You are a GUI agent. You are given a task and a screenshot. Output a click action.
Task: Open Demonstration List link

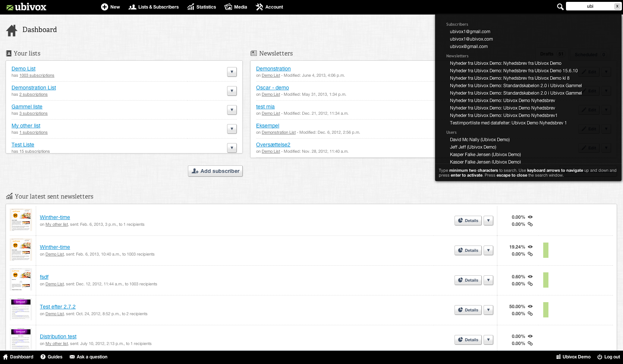click(34, 88)
